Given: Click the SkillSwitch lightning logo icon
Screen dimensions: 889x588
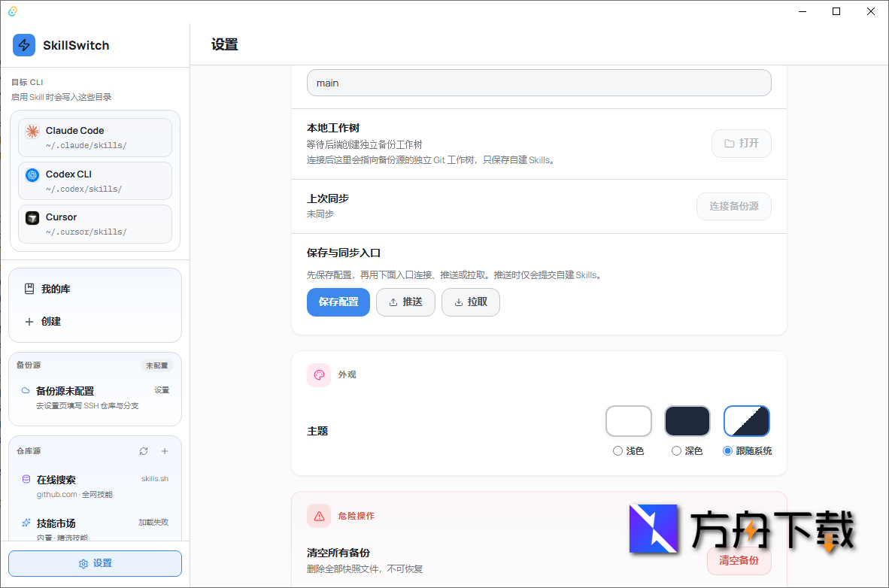Looking at the screenshot, I should tap(24, 45).
